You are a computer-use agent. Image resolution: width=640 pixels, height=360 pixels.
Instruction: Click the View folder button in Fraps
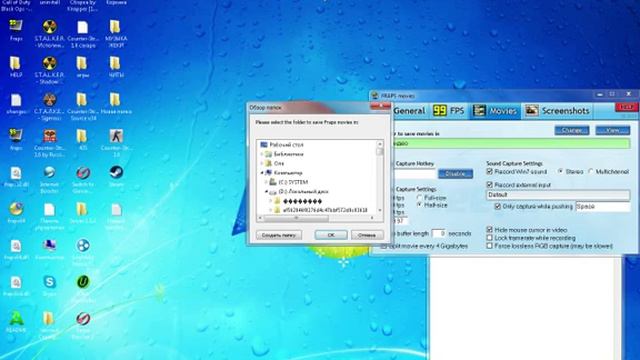point(613,130)
